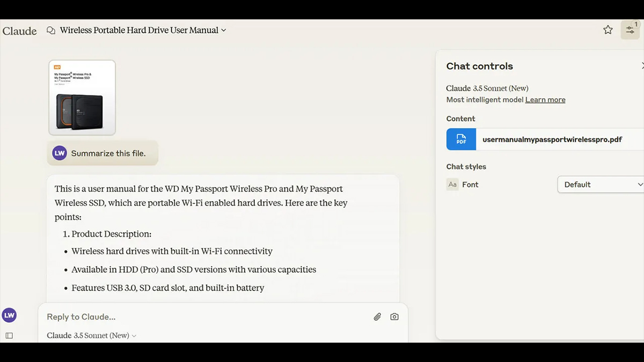
Task: Click the blue PDF file icon
Action: coord(461,139)
